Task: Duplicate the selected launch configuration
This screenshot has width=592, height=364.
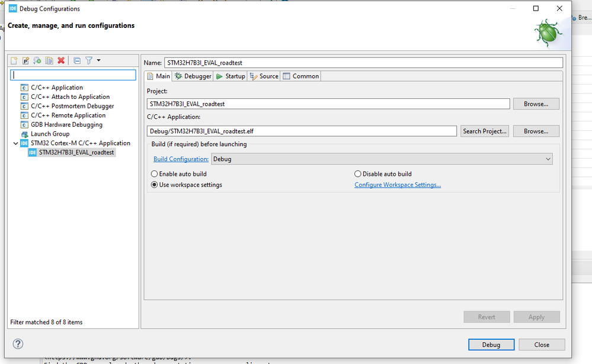Action: (x=49, y=60)
